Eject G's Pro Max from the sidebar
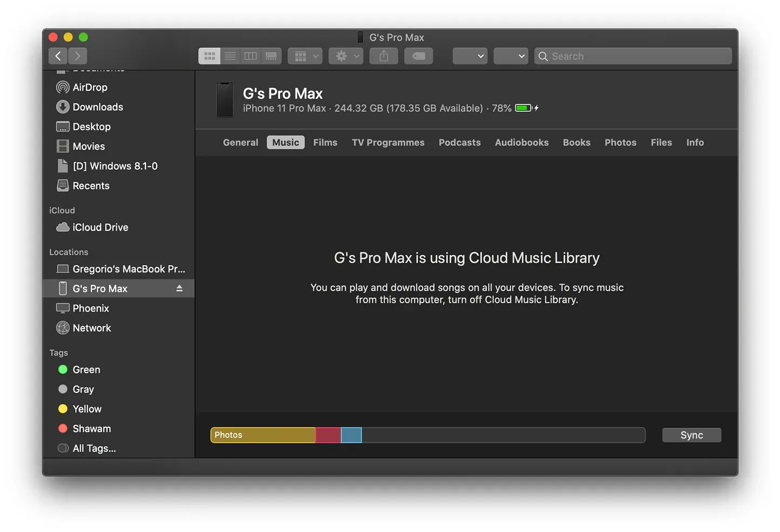The width and height of the screenshot is (780, 532). (x=179, y=288)
